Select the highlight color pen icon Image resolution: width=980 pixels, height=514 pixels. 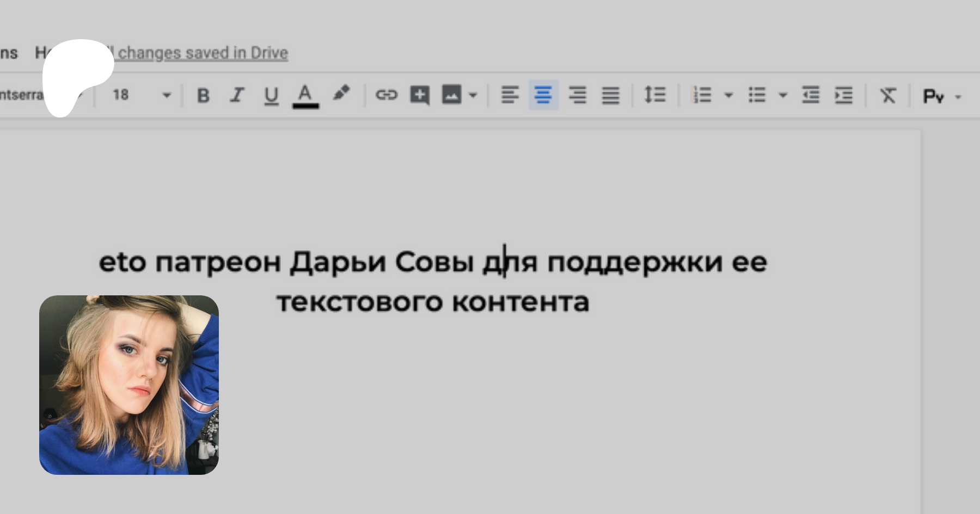341,94
